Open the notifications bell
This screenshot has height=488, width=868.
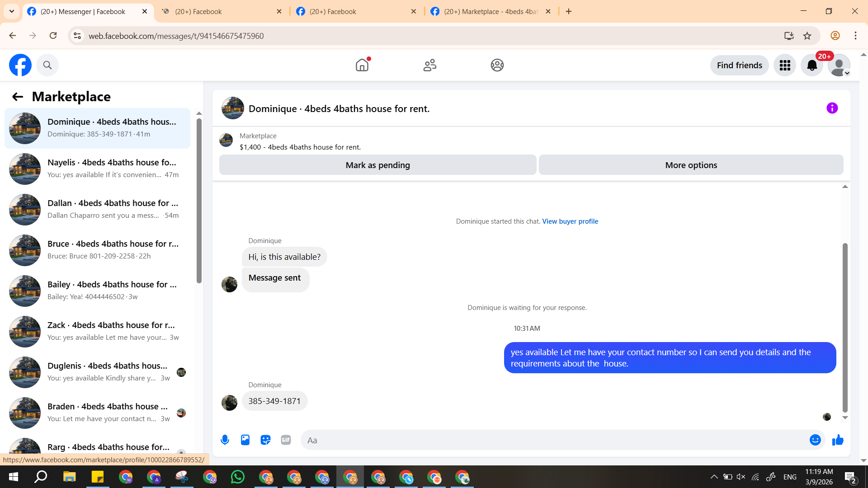812,66
